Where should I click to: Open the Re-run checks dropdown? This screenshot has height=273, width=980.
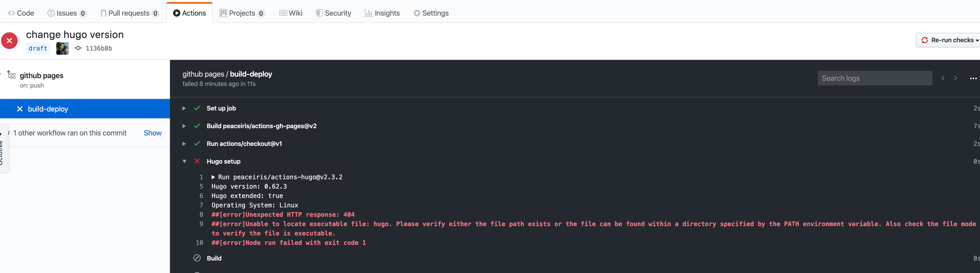click(x=949, y=40)
